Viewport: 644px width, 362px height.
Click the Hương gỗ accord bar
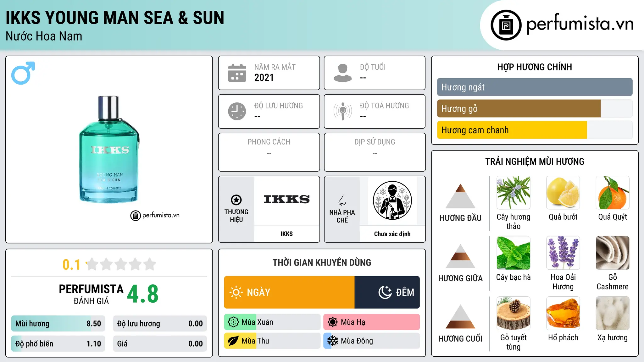point(535,108)
